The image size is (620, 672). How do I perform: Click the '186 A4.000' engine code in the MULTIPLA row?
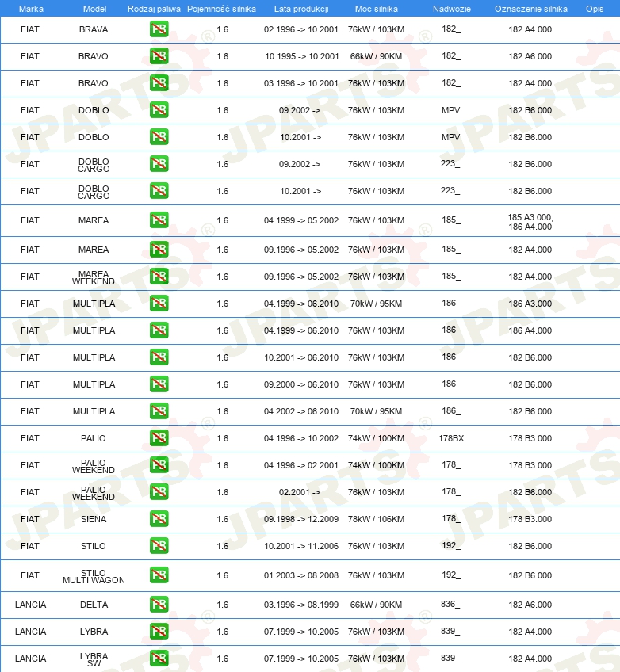pos(530,330)
